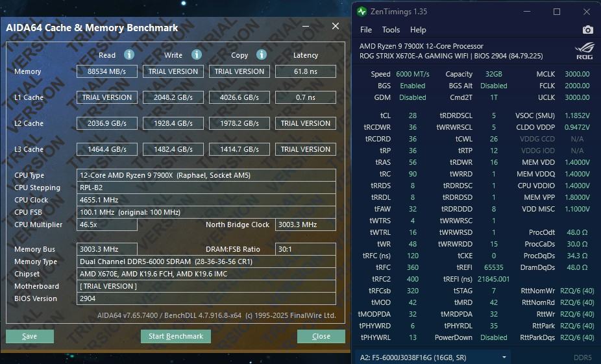Open the File menu in ZenTimings
The height and width of the screenshot is (364, 601).
[366, 30]
